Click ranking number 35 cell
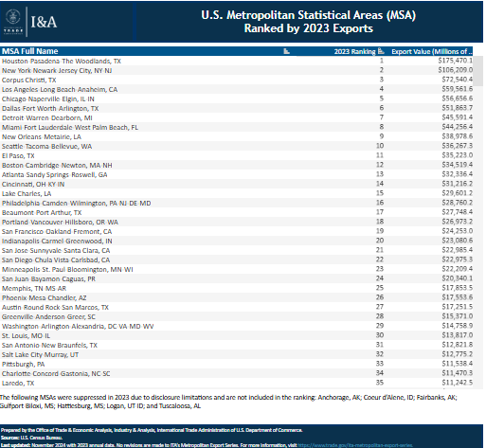Screen dimensions: 486x448 click(380, 383)
